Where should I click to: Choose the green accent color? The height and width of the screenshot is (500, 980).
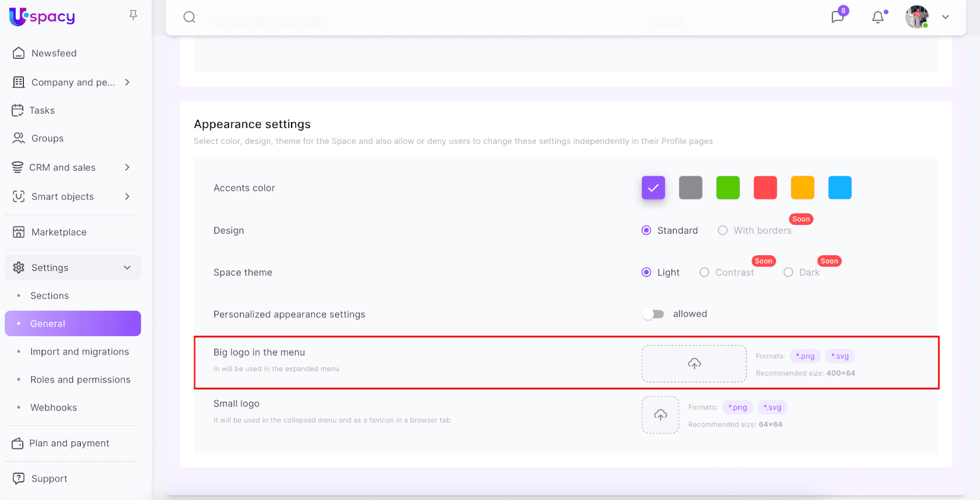(728, 188)
